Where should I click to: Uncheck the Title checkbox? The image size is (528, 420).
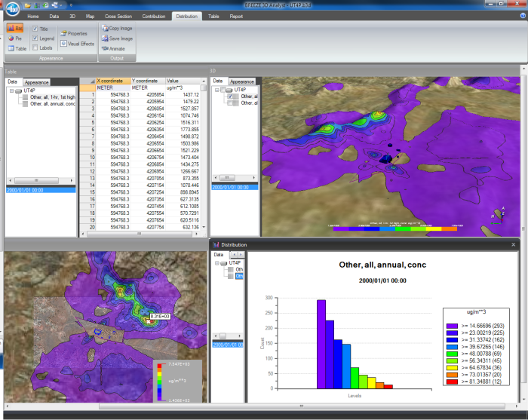35,28
